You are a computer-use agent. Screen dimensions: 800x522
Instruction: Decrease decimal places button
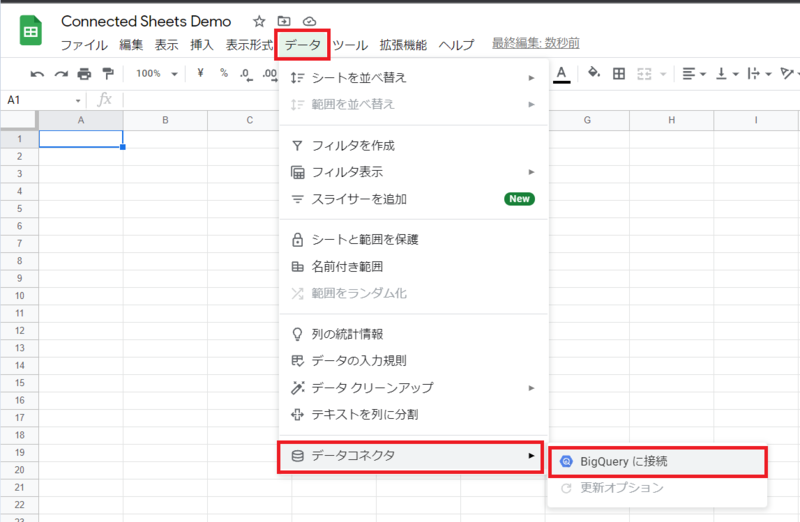coord(246,74)
